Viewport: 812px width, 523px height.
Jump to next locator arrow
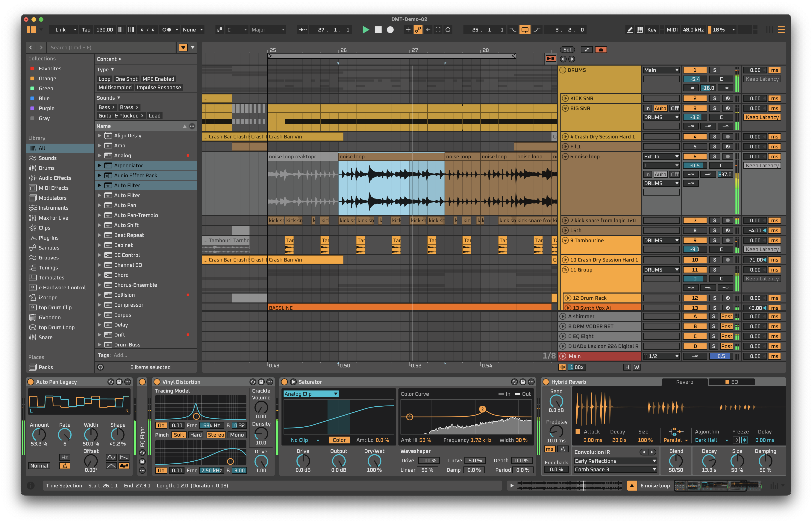point(572,59)
